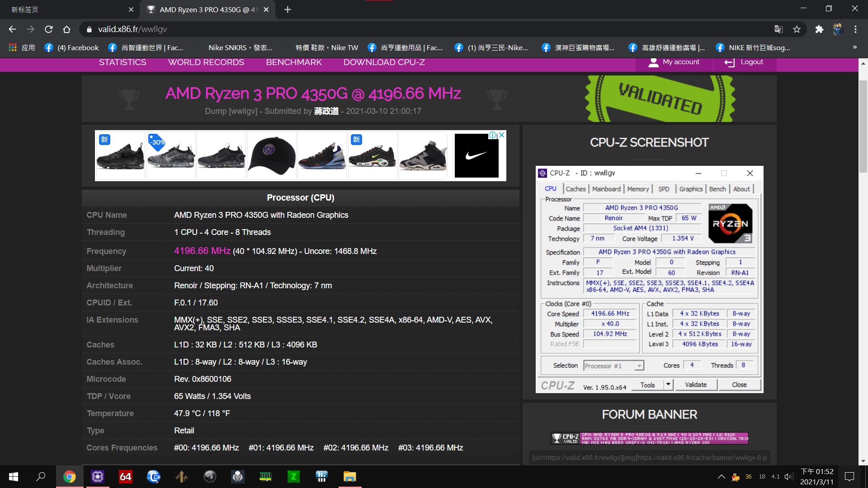Open the STATISTICS menu

coord(123,62)
